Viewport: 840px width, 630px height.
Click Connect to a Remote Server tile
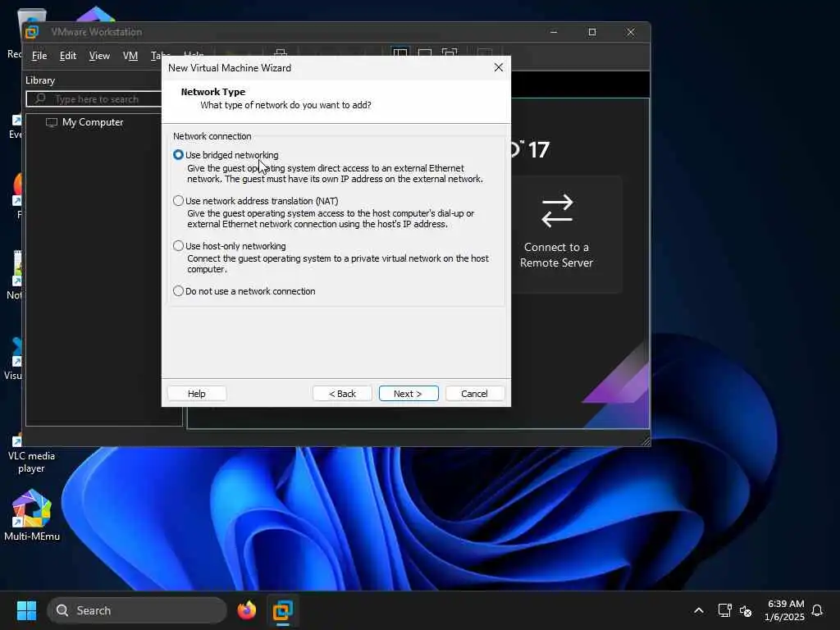[556, 235]
